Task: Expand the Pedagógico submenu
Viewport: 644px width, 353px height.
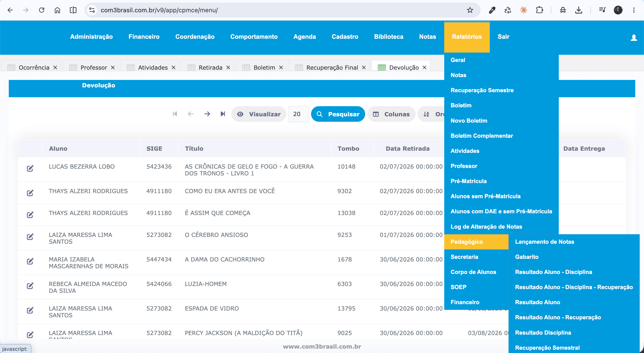Action: [476, 242]
